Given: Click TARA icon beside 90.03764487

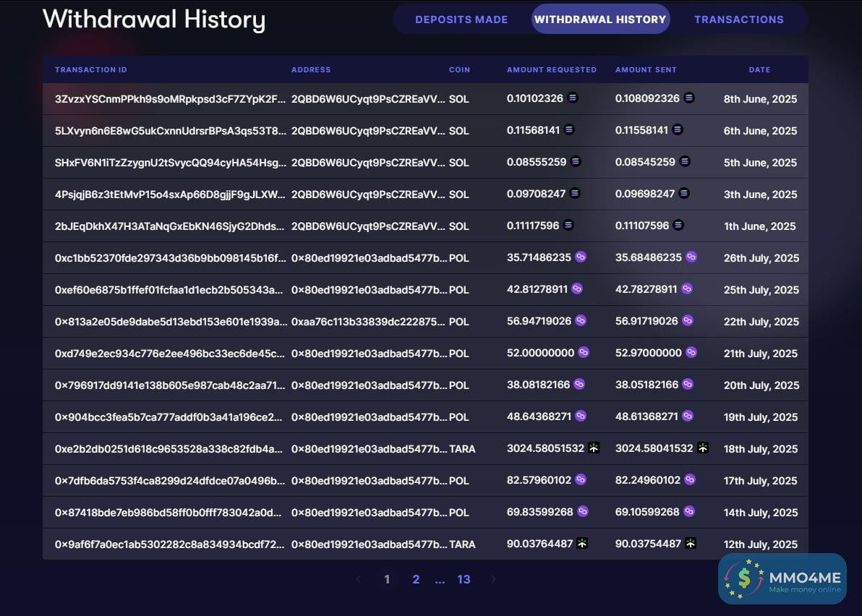Looking at the screenshot, I should [x=582, y=544].
